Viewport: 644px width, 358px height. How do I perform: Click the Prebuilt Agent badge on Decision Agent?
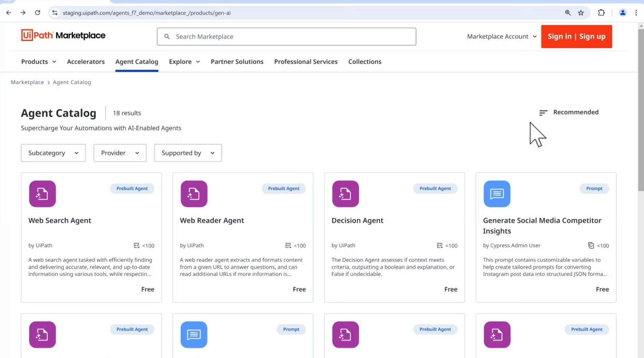(435, 188)
